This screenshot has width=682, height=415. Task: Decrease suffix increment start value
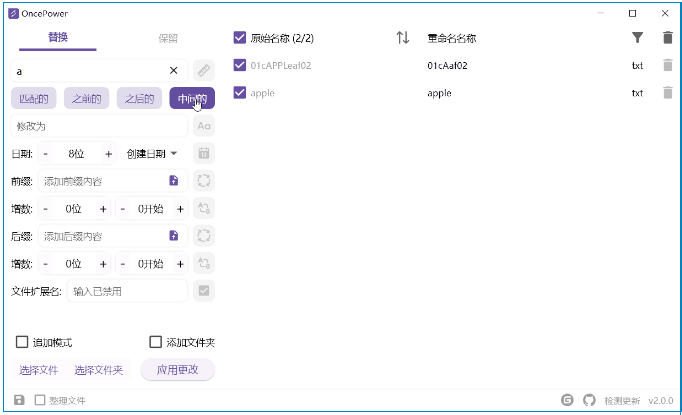click(123, 264)
